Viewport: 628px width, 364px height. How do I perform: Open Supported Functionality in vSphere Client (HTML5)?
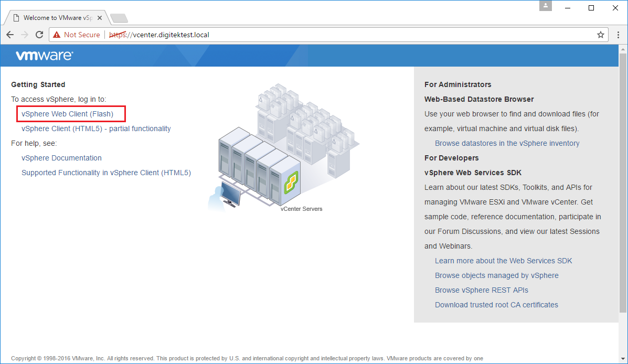[x=106, y=173]
